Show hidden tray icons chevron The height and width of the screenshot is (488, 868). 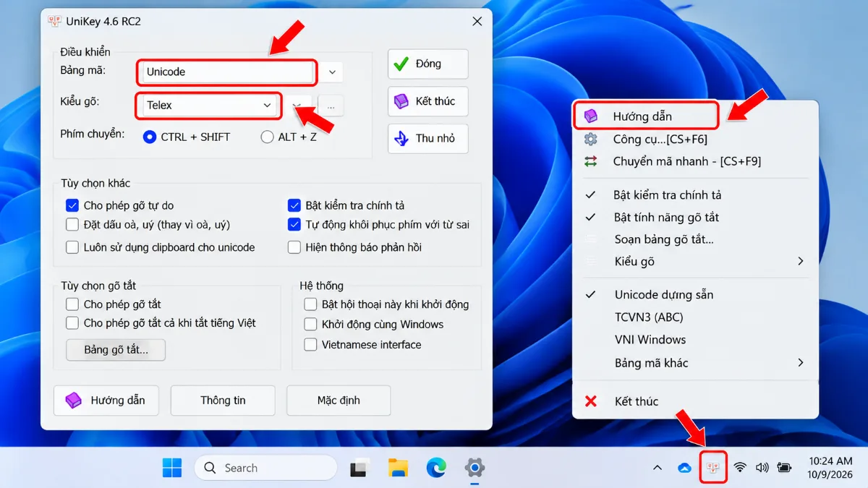[x=657, y=468]
